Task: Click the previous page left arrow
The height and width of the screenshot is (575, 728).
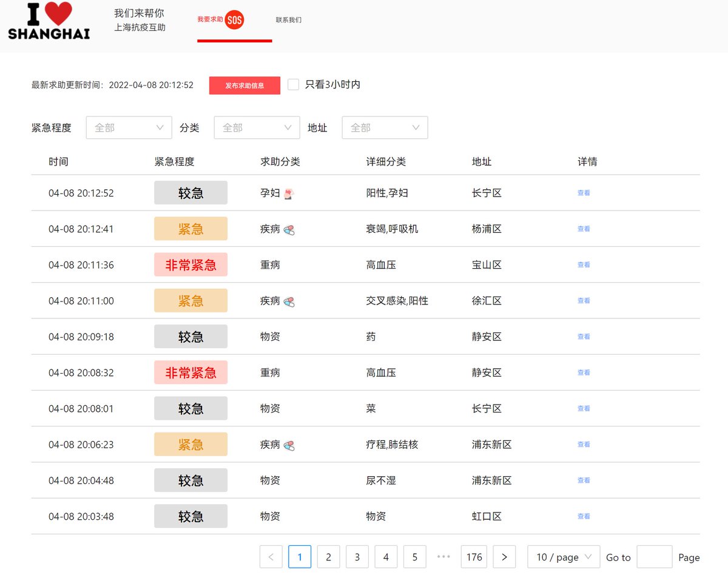Action: pyautogui.click(x=271, y=557)
